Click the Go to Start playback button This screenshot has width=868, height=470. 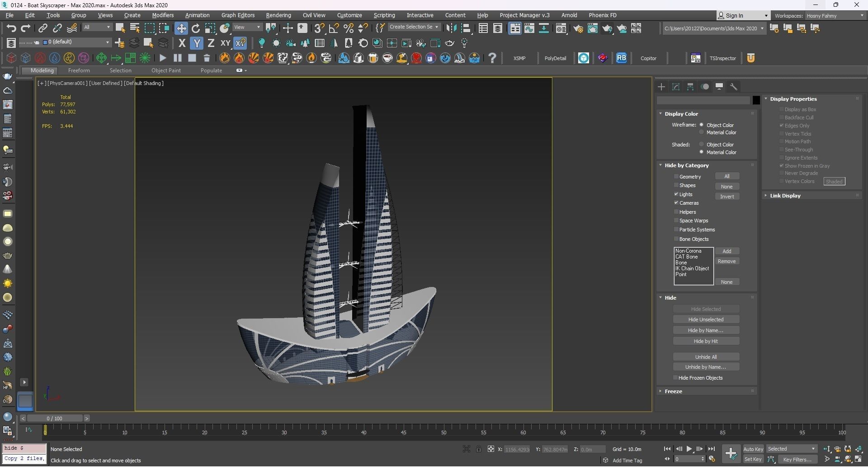(x=667, y=449)
